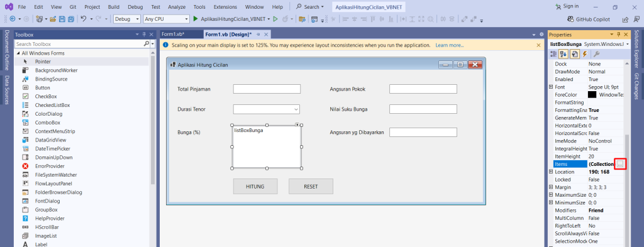The image size is (644, 247).
Task: Click the Save All toolbar icon
Action: point(70,19)
